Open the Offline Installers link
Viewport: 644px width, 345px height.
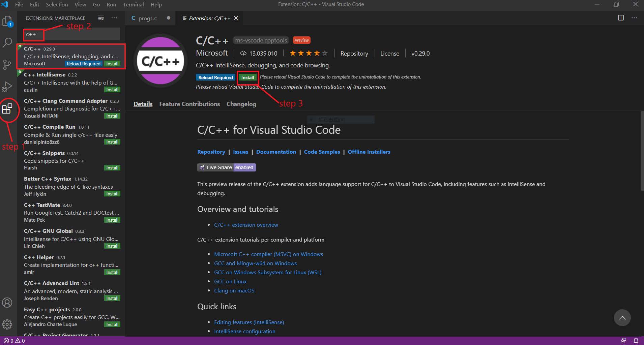click(x=369, y=152)
